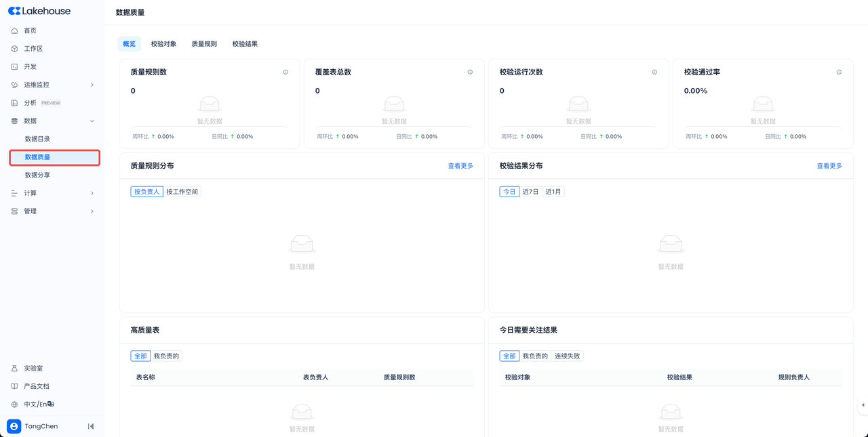The width and height of the screenshot is (868, 437).
Task: Click info icon beside 校验通过率
Action: [x=839, y=72]
